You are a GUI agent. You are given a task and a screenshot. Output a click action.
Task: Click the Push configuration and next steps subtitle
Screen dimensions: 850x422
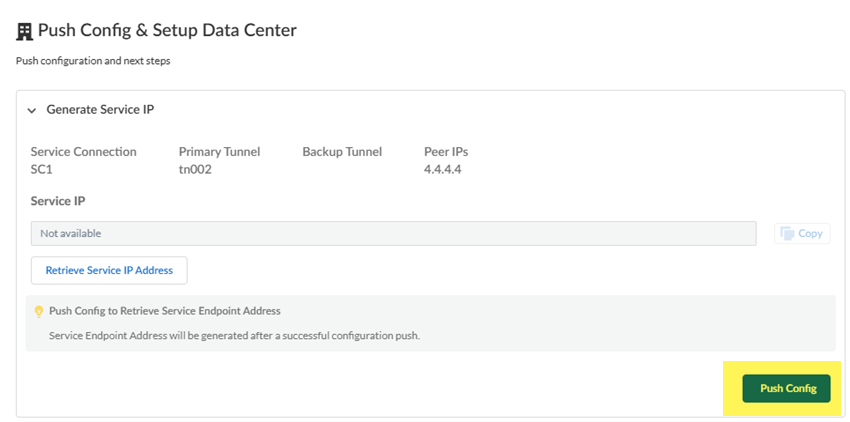pos(93,61)
